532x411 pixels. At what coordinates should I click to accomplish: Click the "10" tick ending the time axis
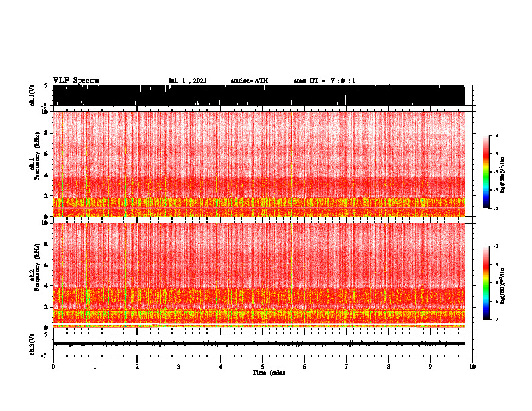(x=472, y=367)
